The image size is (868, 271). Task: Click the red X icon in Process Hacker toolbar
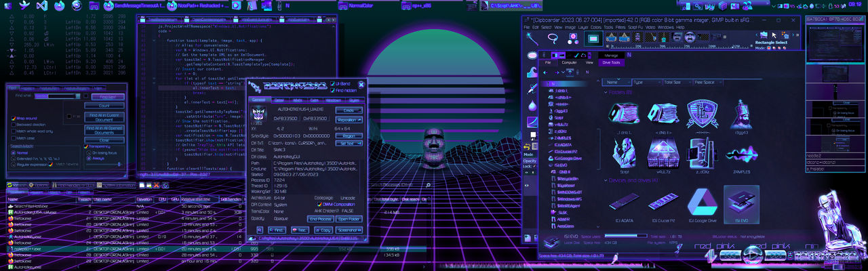tap(156, 185)
